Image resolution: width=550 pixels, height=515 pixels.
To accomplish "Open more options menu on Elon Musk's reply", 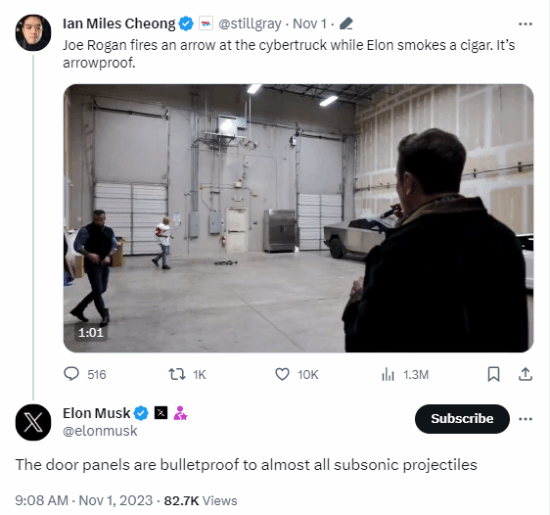I will pos(525,419).
